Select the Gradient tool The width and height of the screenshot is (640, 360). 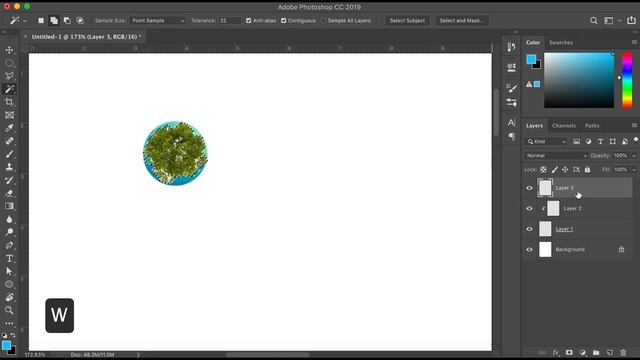(x=9, y=206)
